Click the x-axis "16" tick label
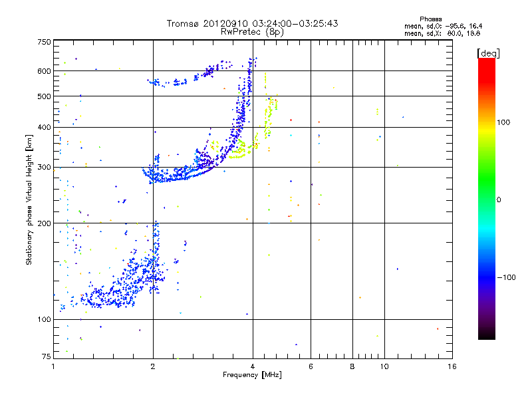Screen dimensions: 532x399 (x=452, y=366)
